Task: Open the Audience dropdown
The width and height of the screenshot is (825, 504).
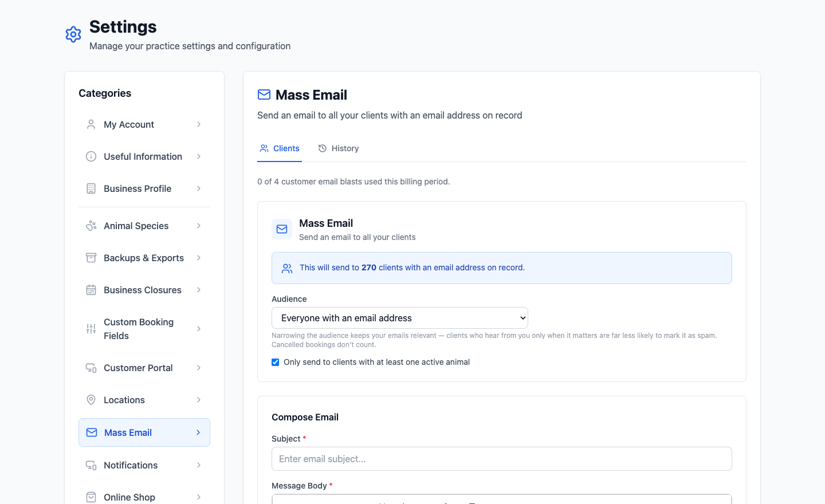Action: [x=400, y=318]
